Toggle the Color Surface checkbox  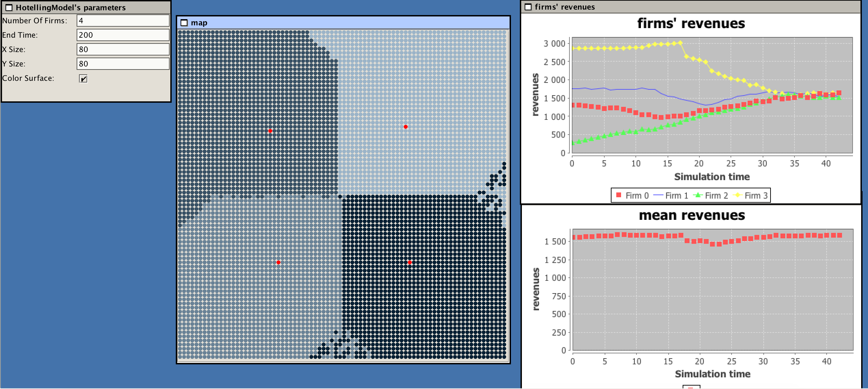pos(83,79)
